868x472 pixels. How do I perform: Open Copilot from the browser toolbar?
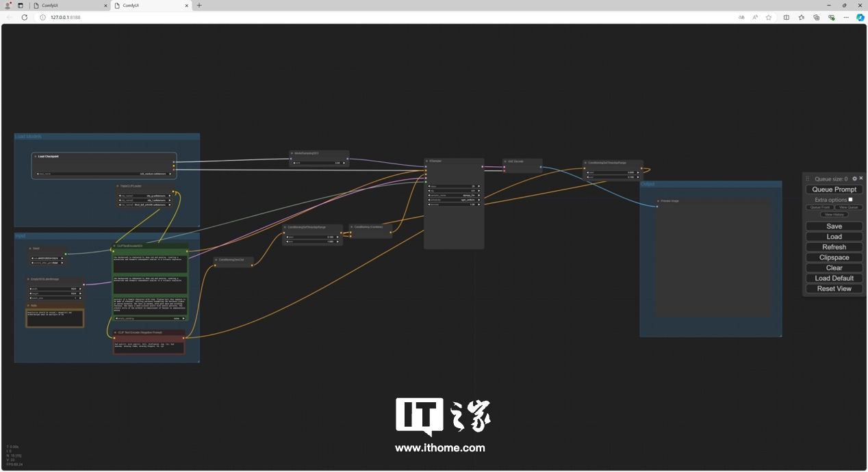[860, 17]
